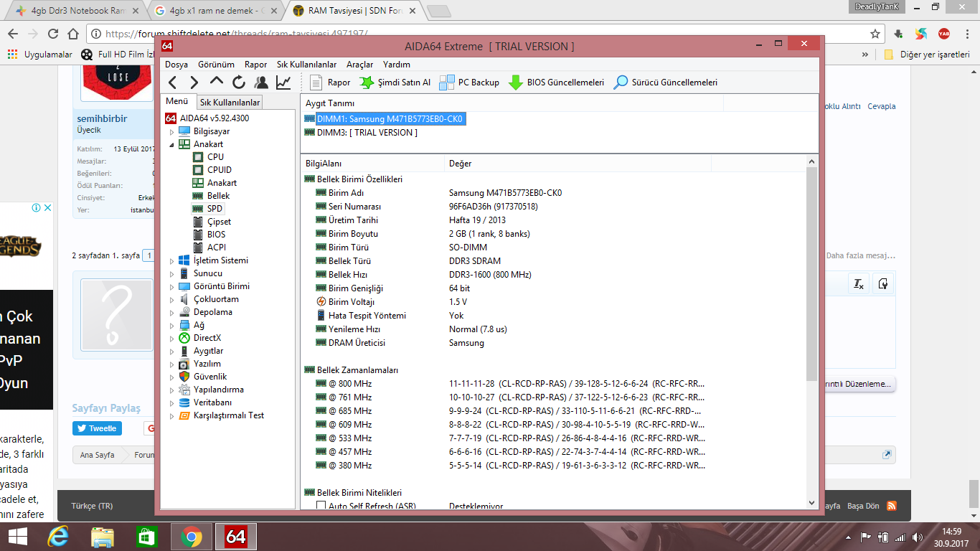
Task: Select Çipset in the tree
Action: click(219, 222)
